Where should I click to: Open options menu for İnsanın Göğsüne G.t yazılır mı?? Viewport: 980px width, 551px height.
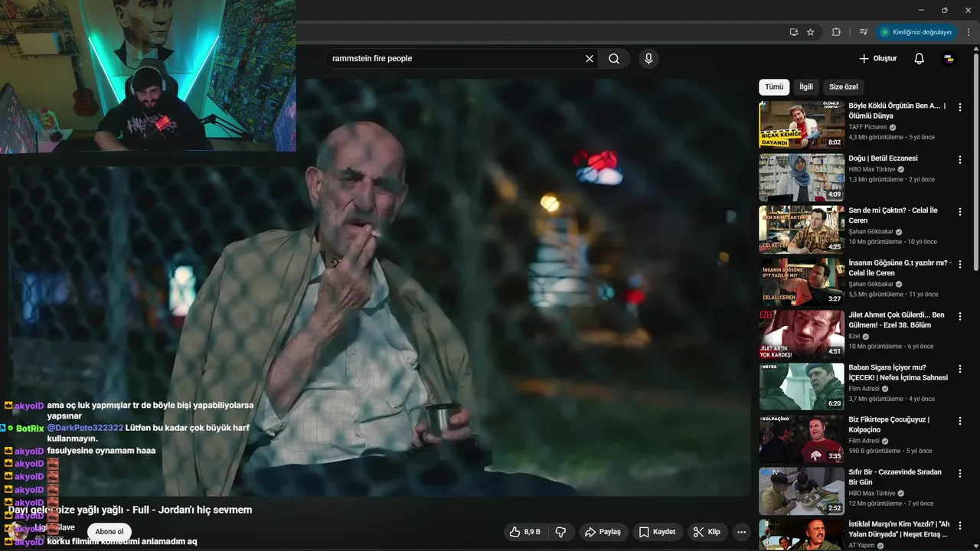pos(960,263)
